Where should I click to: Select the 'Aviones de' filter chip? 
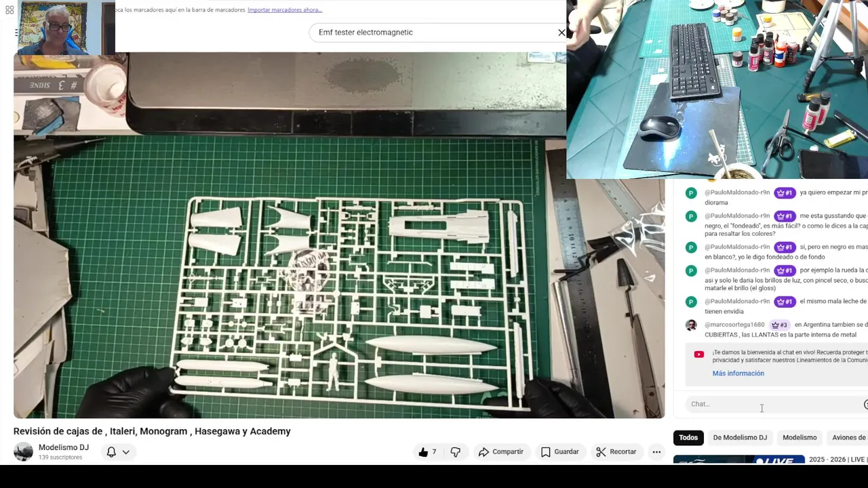[x=848, y=438]
